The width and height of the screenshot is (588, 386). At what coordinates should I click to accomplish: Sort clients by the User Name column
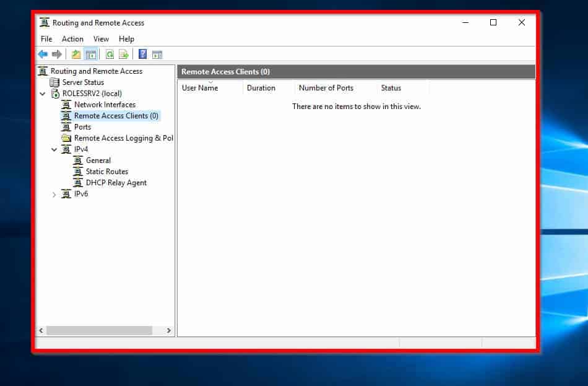pos(199,87)
